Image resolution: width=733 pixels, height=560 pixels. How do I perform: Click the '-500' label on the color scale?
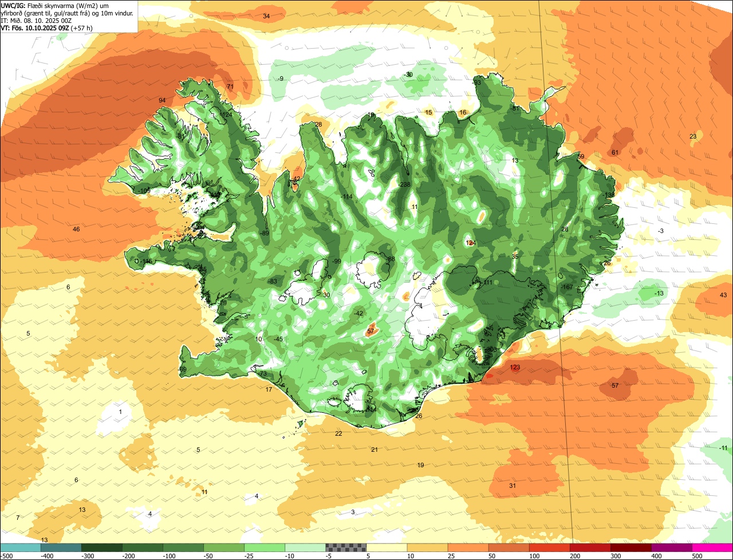point(7,556)
